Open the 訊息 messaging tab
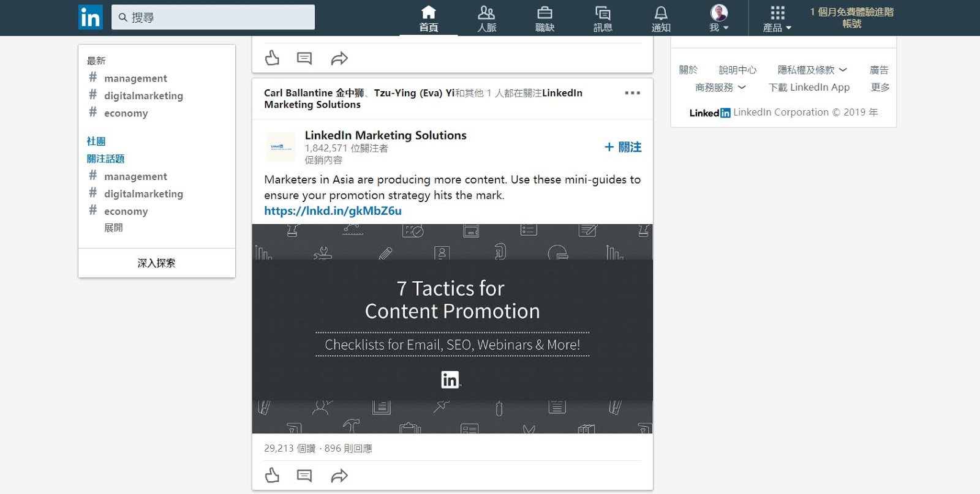The width and height of the screenshot is (980, 494). click(x=603, y=18)
